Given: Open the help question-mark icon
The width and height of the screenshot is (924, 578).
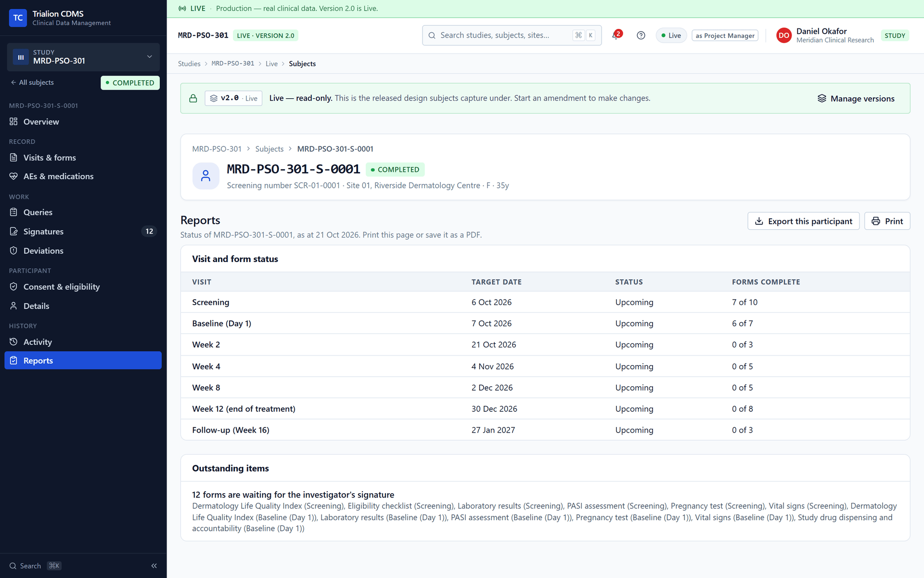Looking at the screenshot, I should click(641, 35).
